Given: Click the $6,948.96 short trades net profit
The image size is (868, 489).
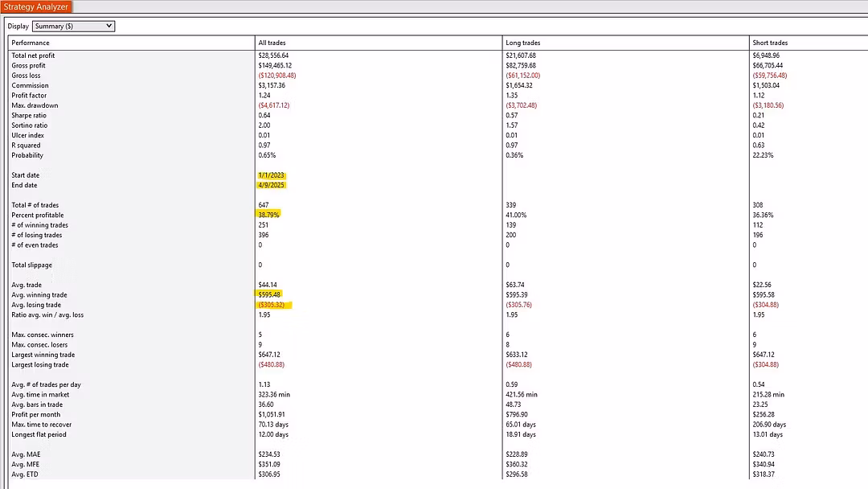Looking at the screenshot, I should [766, 55].
